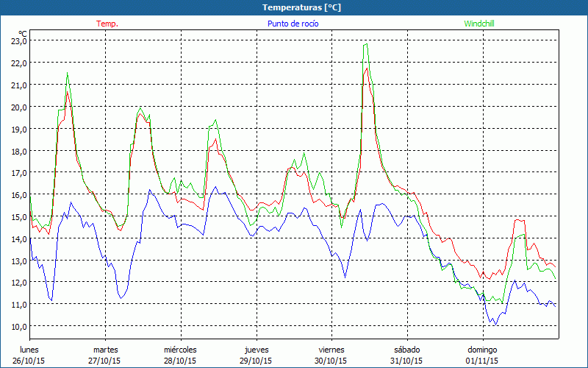
Task: Click the 30/10/15 date label
Action: click(331, 361)
